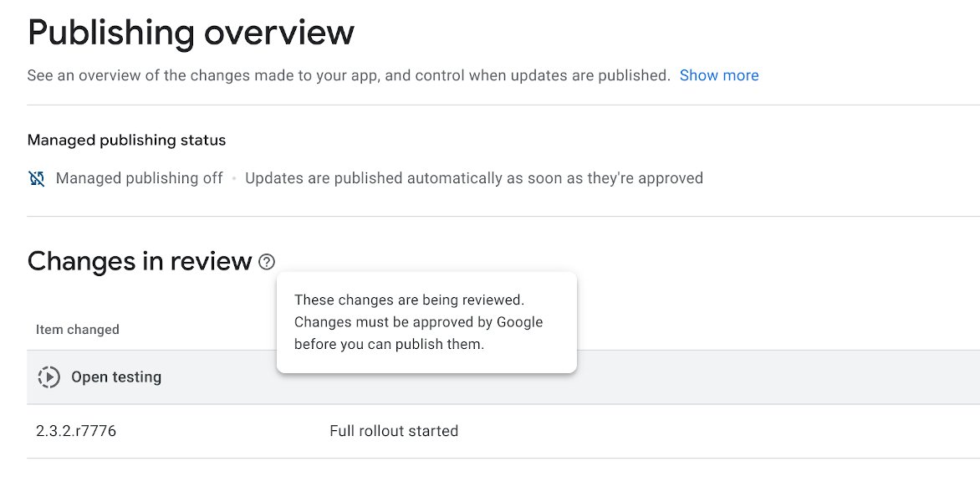Image resolution: width=980 pixels, height=487 pixels.
Task: Click the tooltip line before you can publish them
Action: point(389,345)
